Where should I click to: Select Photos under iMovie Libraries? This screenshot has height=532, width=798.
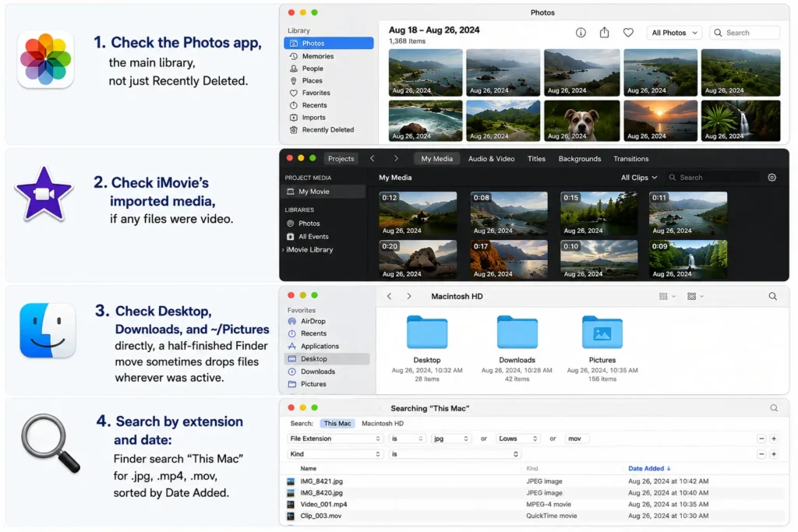coord(309,224)
